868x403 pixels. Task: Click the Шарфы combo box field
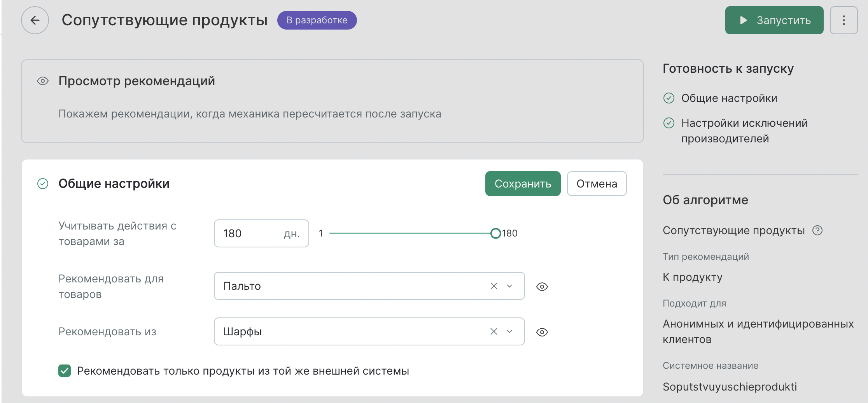[x=369, y=331]
